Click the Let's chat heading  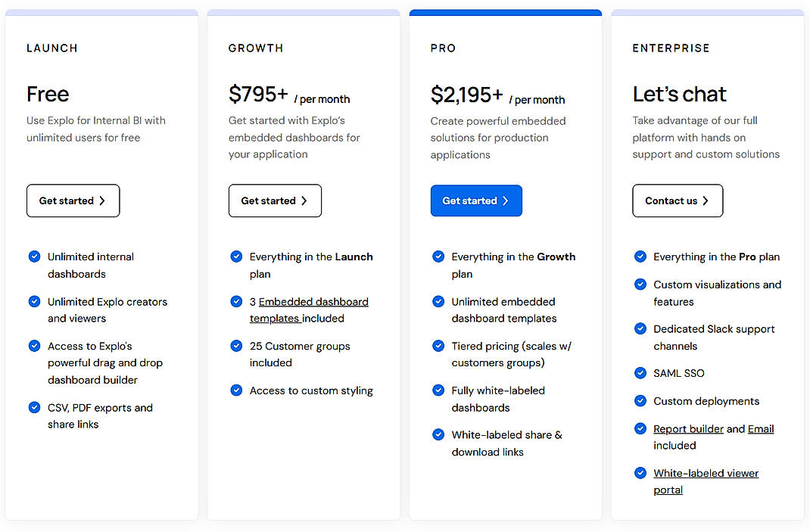point(679,94)
